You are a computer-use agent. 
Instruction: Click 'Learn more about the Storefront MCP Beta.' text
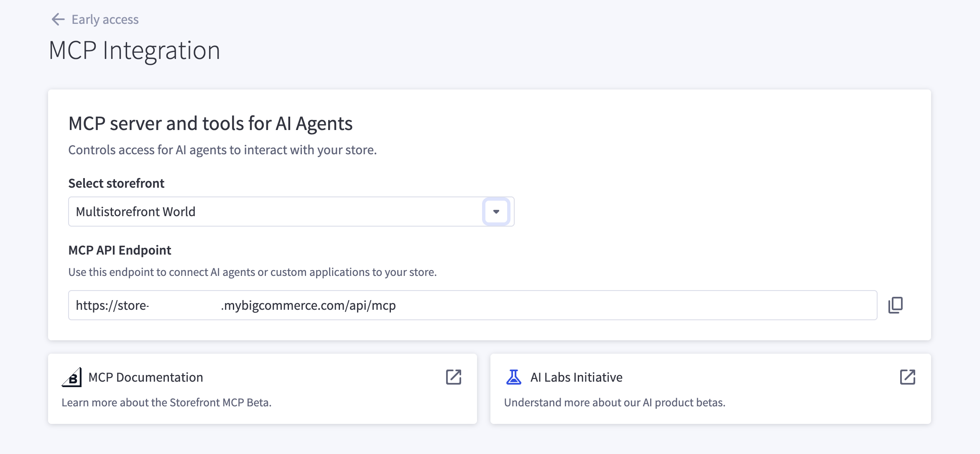coord(166,402)
